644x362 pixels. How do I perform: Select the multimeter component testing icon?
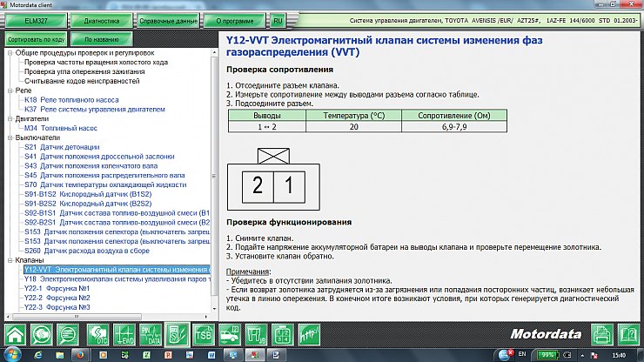[x=177, y=334]
